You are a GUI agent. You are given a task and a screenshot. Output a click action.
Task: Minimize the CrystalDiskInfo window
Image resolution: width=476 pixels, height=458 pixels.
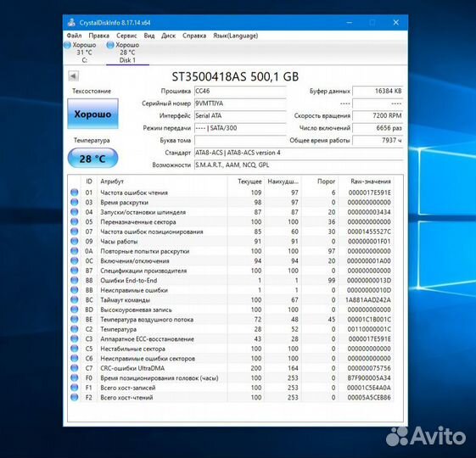(x=350, y=22)
